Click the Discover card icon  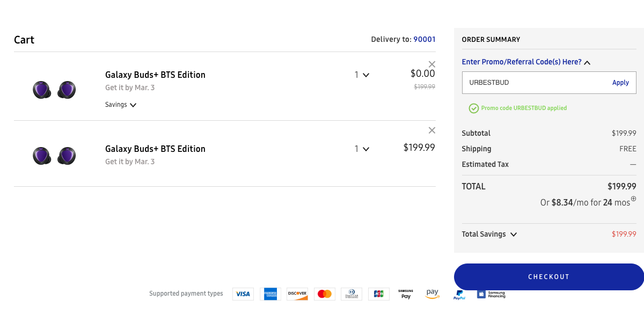(297, 294)
